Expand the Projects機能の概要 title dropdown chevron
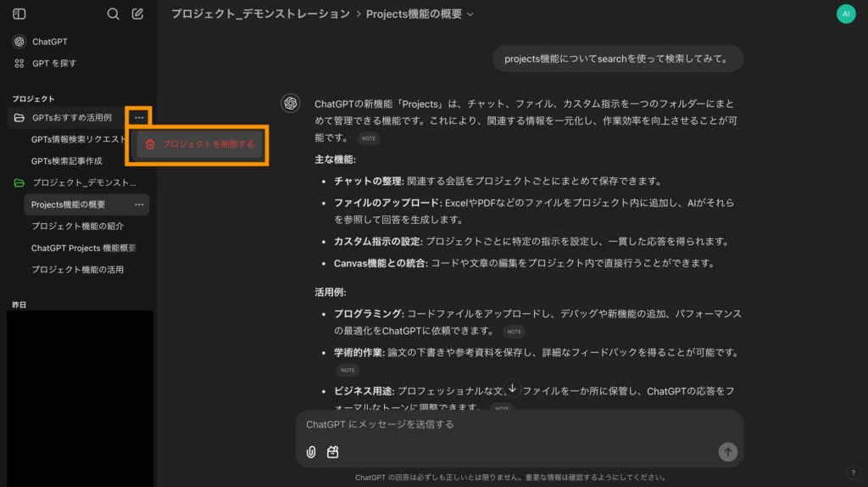The width and height of the screenshot is (868, 487). [x=470, y=14]
